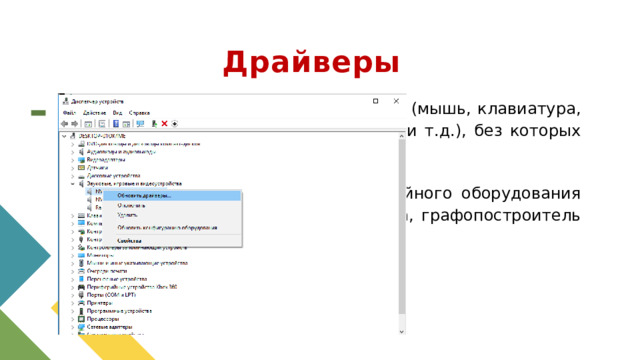Click scrollbar up arrow in device list
The image size is (640, 360).
tap(402, 136)
